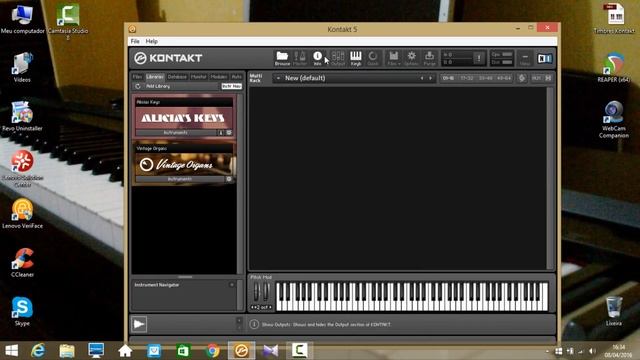640x360 pixels.
Task: Shift keyboard down one octave
Action: point(253,307)
